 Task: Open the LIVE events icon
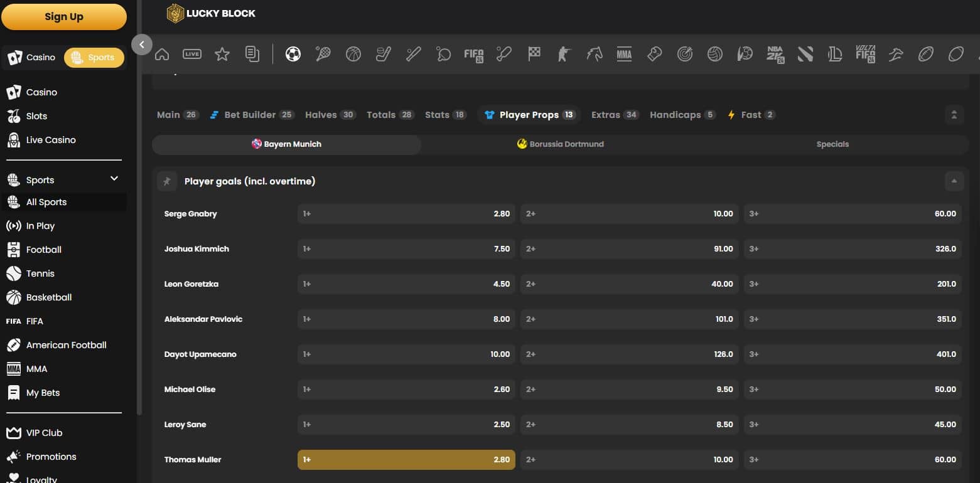click(x=192, y=55)
